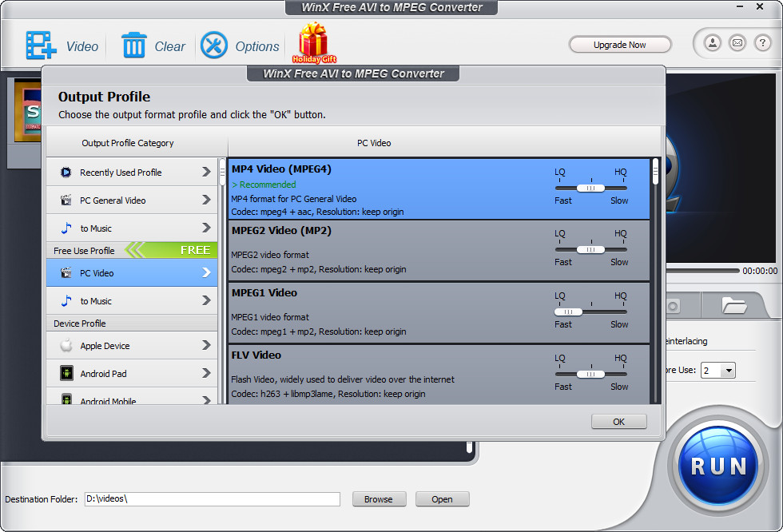The image size is (783, 532).
Task: Click the Clear trash bin icon
Action: pyautogui.click(x=134, y=46)
